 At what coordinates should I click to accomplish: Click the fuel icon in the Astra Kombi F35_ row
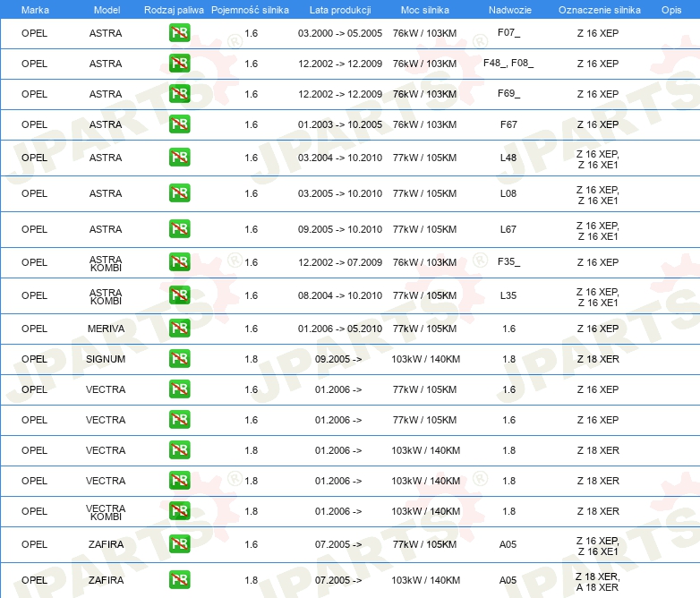point(179,262)
